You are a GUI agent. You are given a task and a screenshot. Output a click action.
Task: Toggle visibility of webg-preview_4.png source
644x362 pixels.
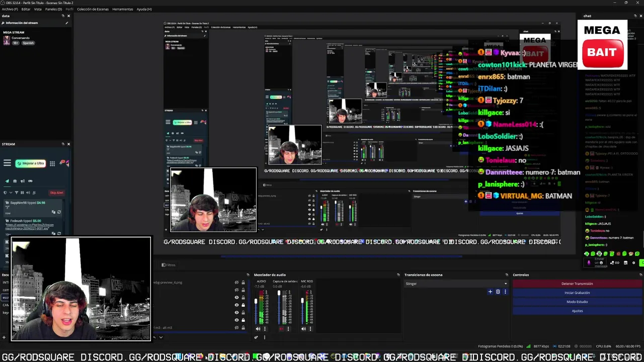click(236, 283)
